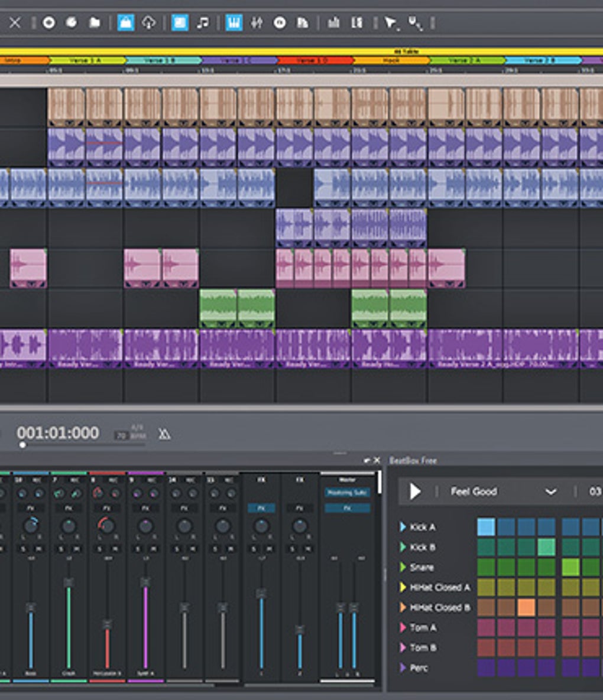This screenshot has height=700, width=603.
Task: Select the Hook section in the arranger bar
Action: 390,60
